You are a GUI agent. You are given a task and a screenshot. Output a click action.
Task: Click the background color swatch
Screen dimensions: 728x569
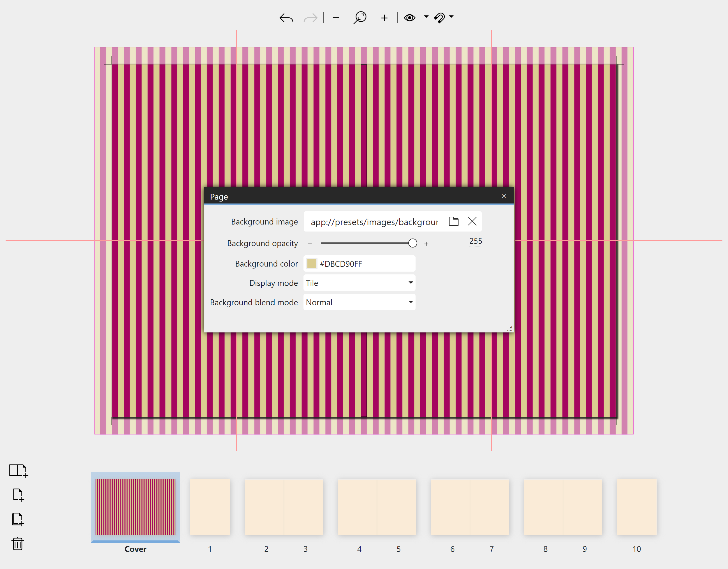click(x=312, y=264)
